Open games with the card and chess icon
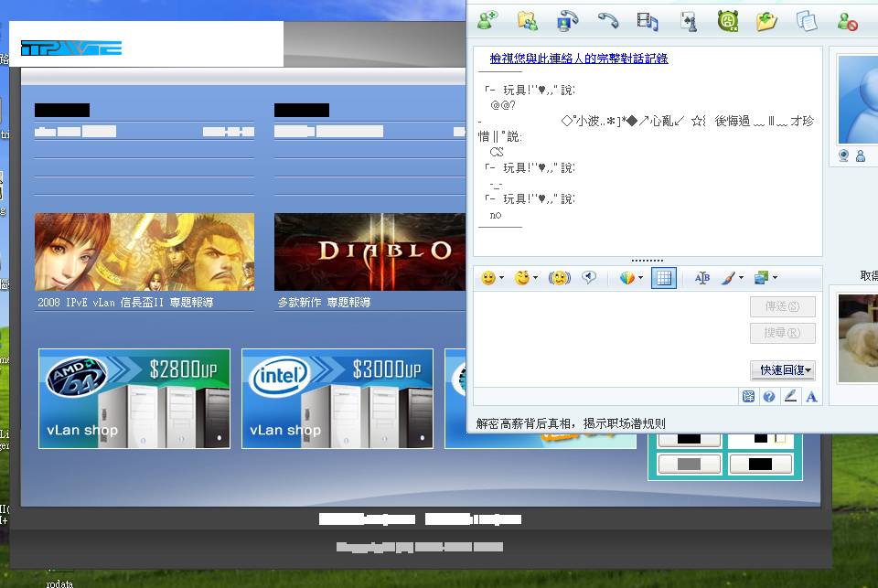This screenshot has width=878, height=588. [688, 21]
